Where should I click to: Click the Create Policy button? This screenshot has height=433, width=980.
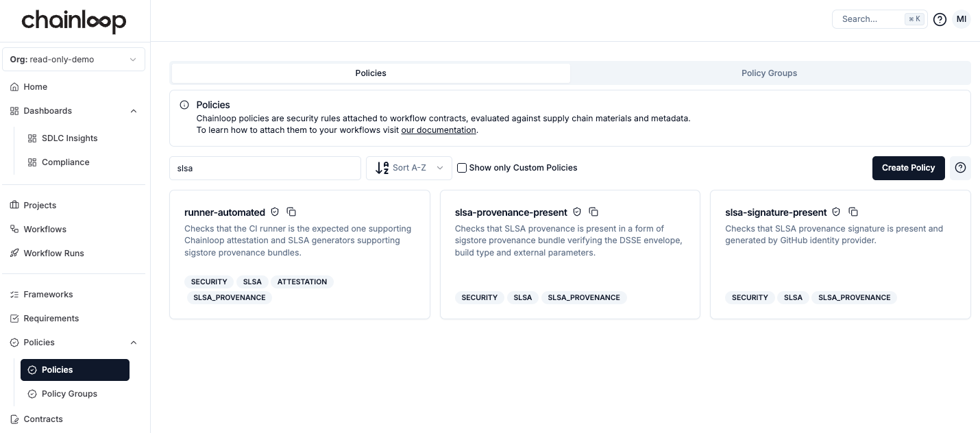[908, 168]
